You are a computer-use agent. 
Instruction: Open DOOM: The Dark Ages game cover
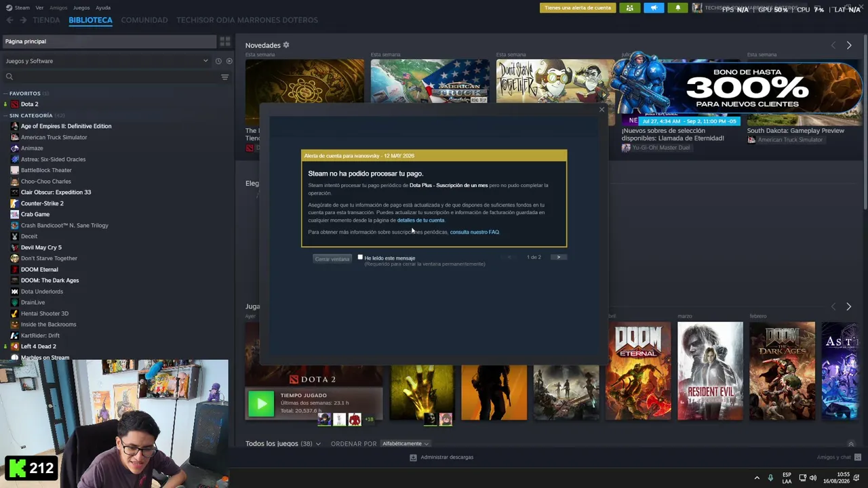(x=782, y=371)
